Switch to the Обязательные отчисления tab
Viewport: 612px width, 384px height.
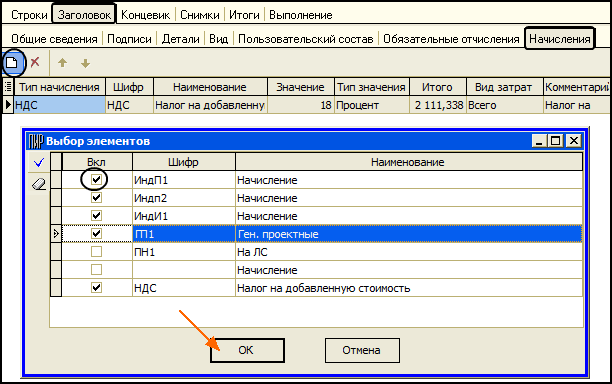451,39
